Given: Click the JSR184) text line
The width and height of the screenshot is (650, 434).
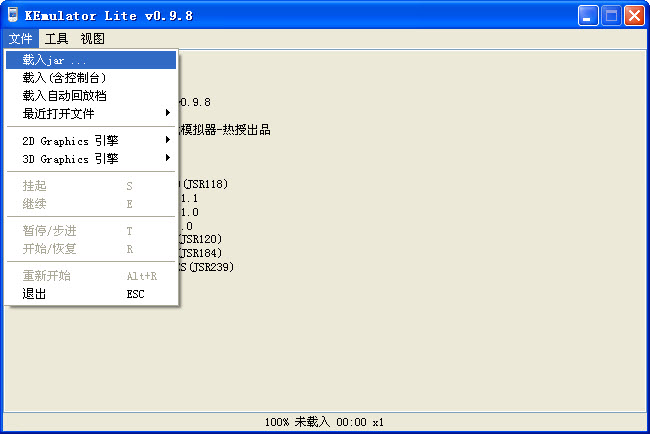Looking at the screenshot, I should [x=201, y=253].
